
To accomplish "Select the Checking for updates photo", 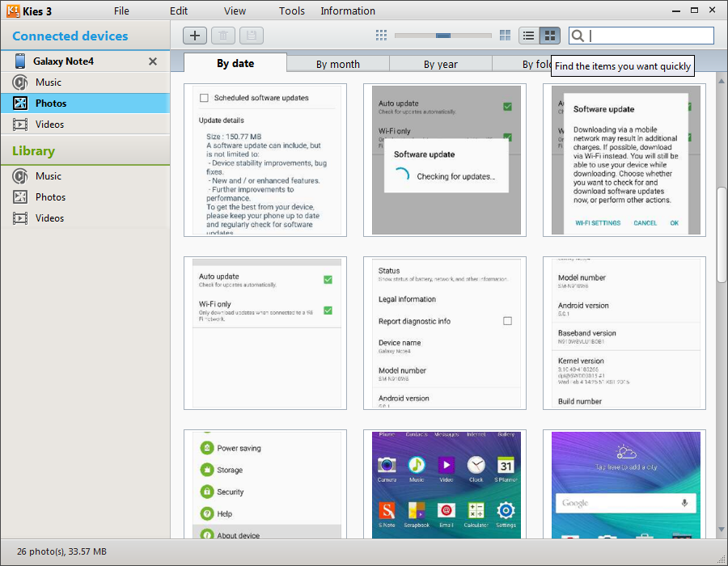I will (445, 160).
